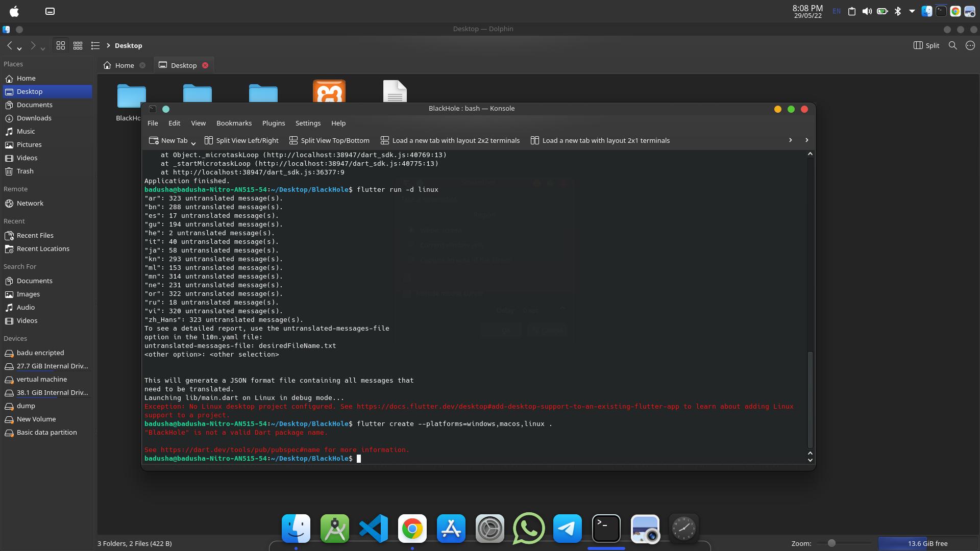Screen dimensions: 980x551
Task: Open Downloads in Places sidebar
Action: click(34, 118)
